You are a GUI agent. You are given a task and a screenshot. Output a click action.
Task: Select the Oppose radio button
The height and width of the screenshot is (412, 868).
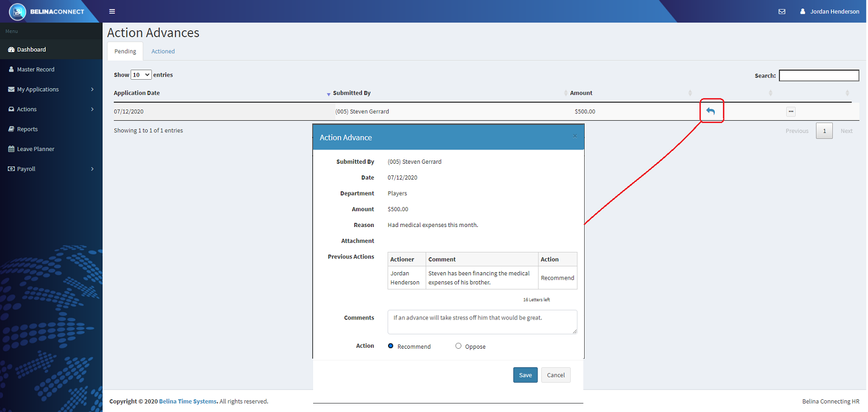point(458,346)
